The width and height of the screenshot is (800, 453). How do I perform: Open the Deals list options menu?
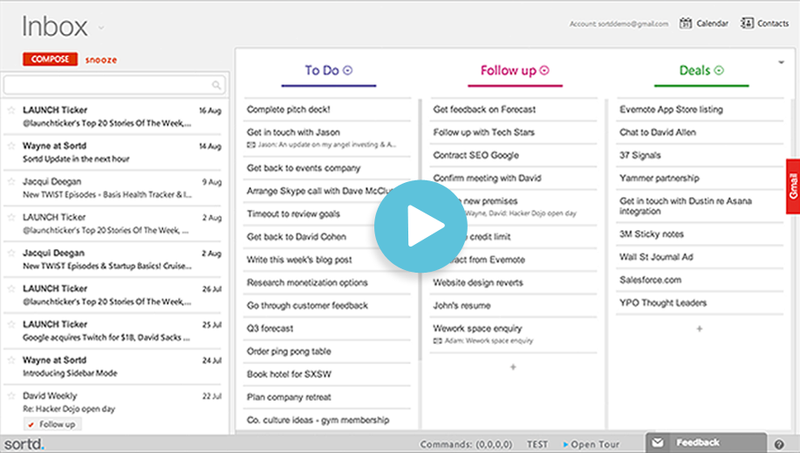718,71
